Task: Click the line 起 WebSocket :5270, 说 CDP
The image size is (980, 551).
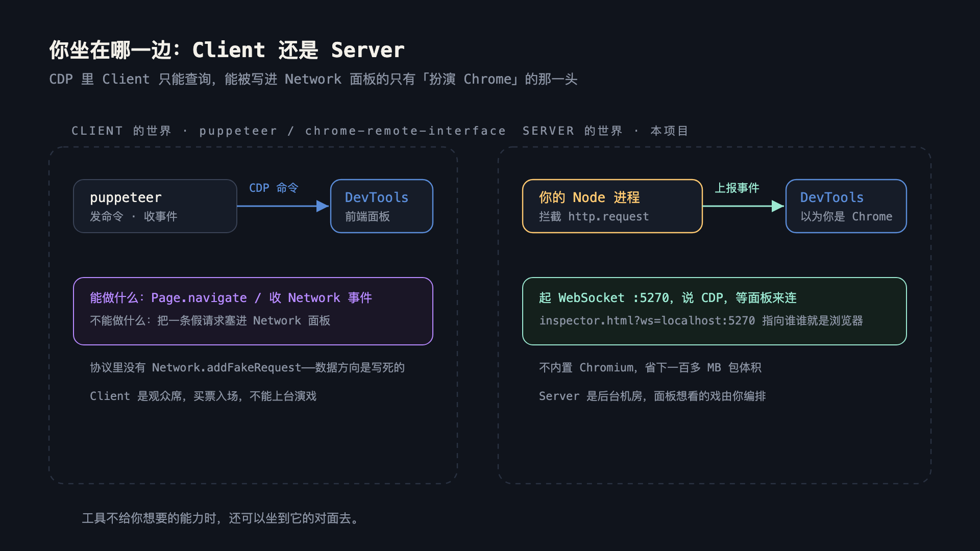Action: 668,297
